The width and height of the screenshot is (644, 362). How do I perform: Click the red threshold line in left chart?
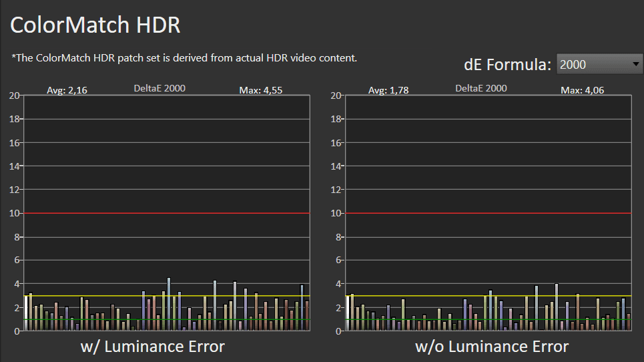[167, 213]
